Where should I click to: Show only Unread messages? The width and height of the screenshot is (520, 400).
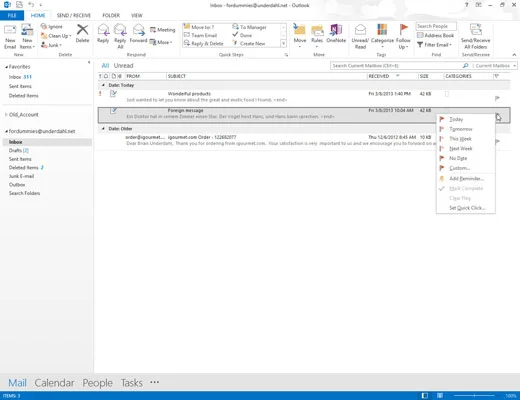point(123,66)
